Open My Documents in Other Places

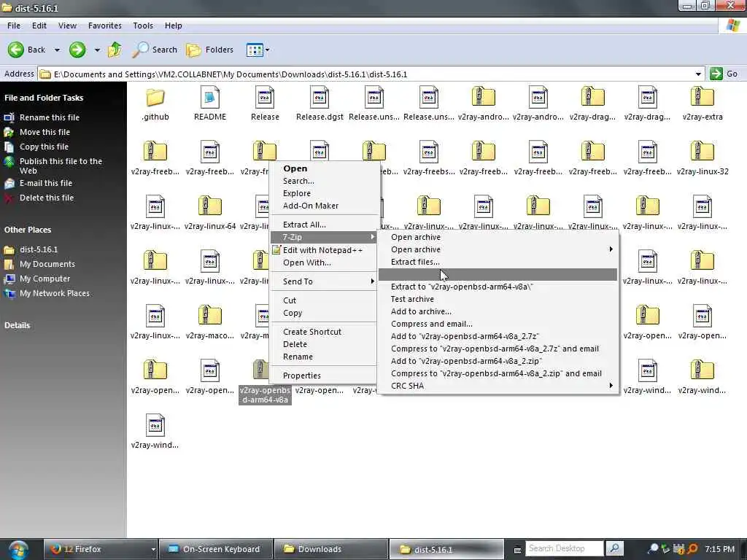pyautogui.click(x=47, y=264)
